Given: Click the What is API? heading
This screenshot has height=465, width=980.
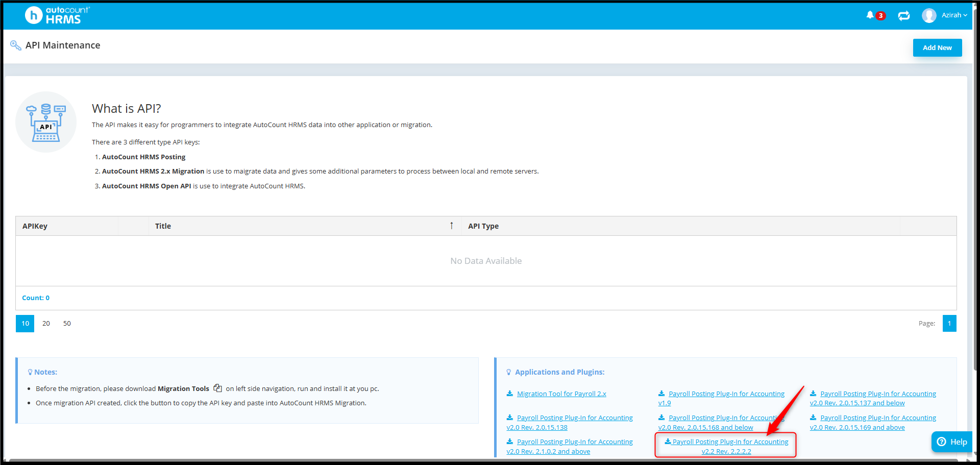Looking at the screenshot, I should (127, 109).
